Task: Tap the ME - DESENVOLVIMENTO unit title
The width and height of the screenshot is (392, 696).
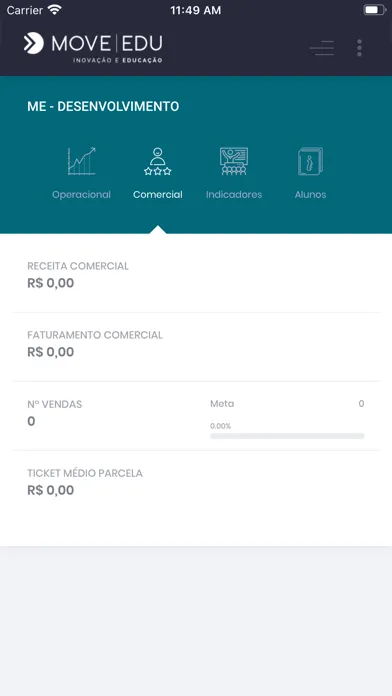Action: [x=103, y=107]
